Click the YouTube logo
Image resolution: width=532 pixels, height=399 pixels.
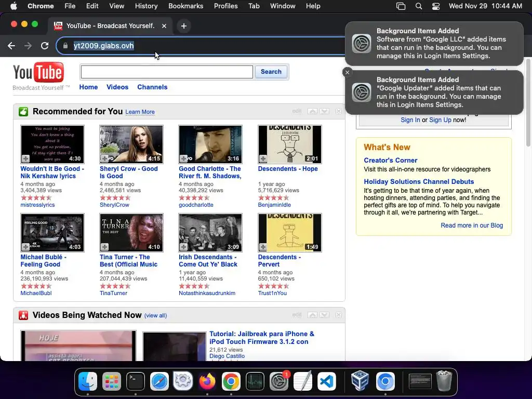point(38,72)
